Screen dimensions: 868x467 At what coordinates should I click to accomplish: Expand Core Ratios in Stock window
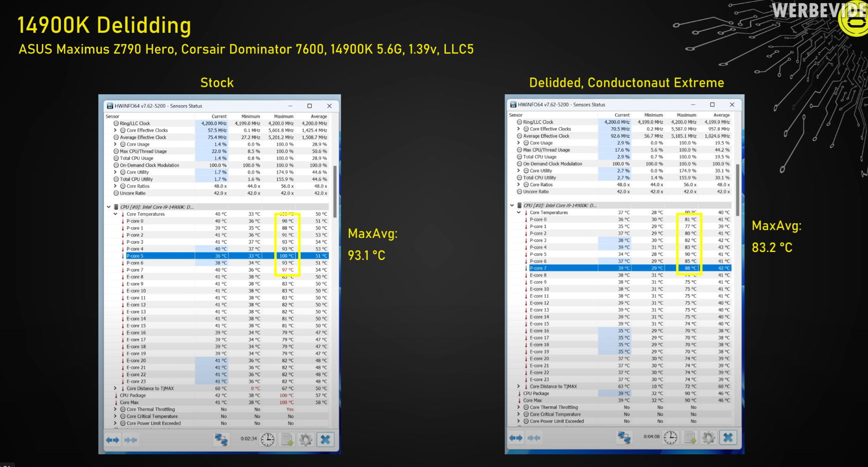coord(115,186)
